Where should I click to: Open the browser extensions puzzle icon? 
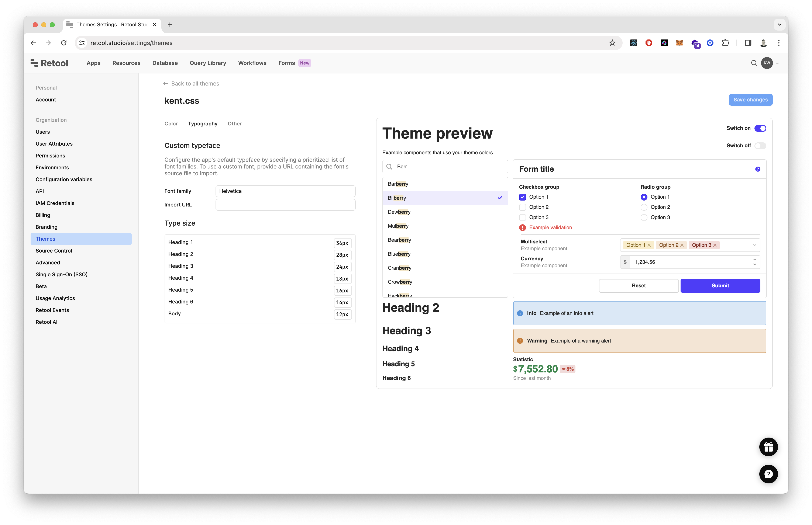tap(725, 43)
